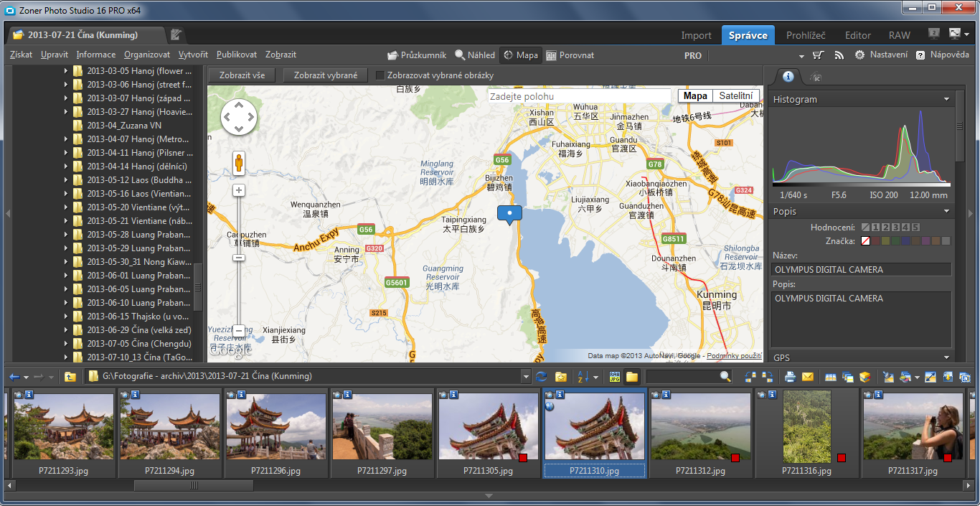Click the search magnifier icon in the filter box
This screenshot has height=506, width=980.
pyautogui.click(x=725, y=377)
